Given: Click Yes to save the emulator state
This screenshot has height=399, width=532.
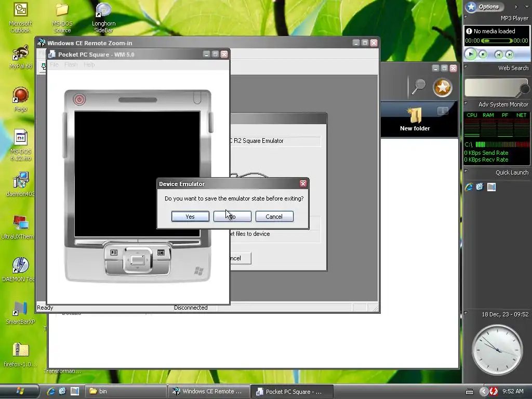Looking at the screenshot, I should click(x=190, y=217).
